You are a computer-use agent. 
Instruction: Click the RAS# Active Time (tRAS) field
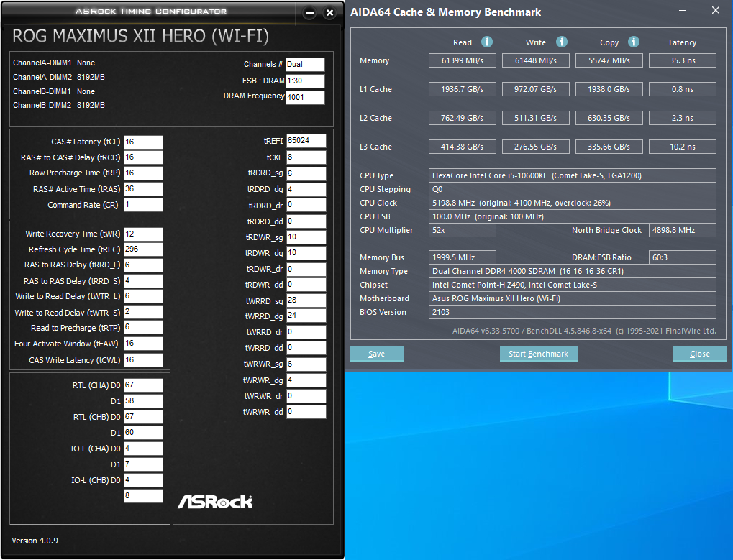coord(144,188)
